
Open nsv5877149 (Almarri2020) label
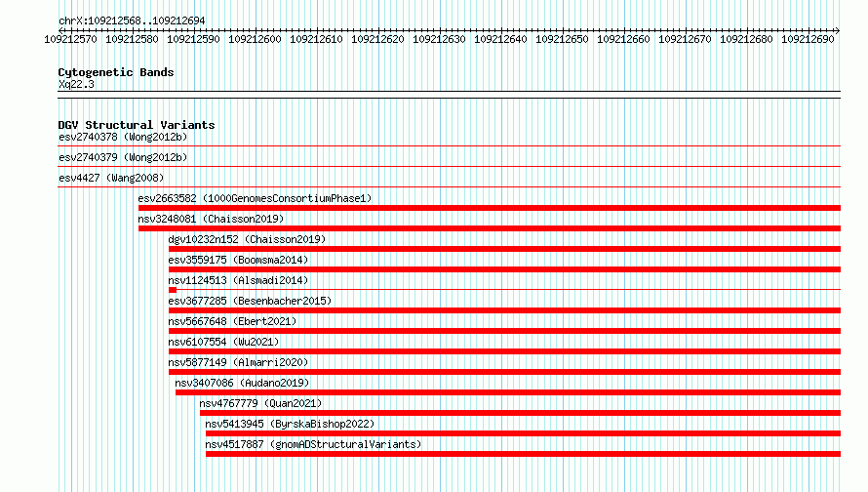pos(238,362)
